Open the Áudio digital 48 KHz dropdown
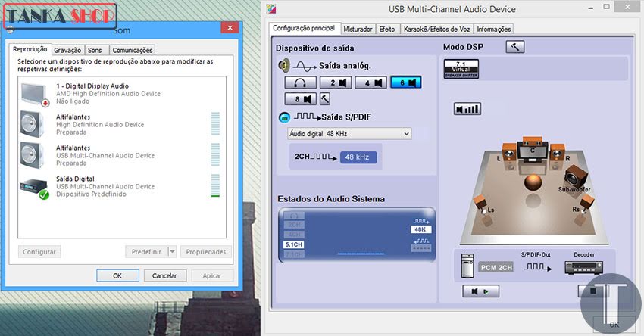The width and height of the screenshot is (644, 336). [349, 134]
